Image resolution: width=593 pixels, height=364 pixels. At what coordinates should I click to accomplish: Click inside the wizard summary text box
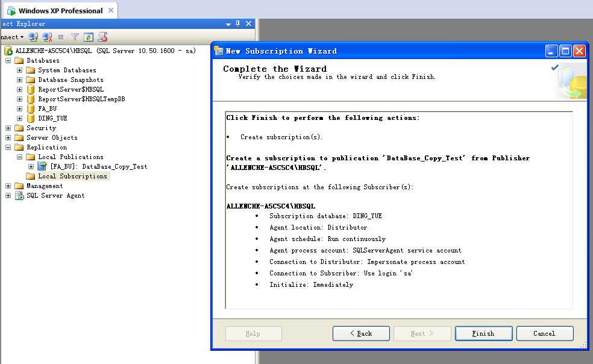pyautogui.click(x=399, y=210)
